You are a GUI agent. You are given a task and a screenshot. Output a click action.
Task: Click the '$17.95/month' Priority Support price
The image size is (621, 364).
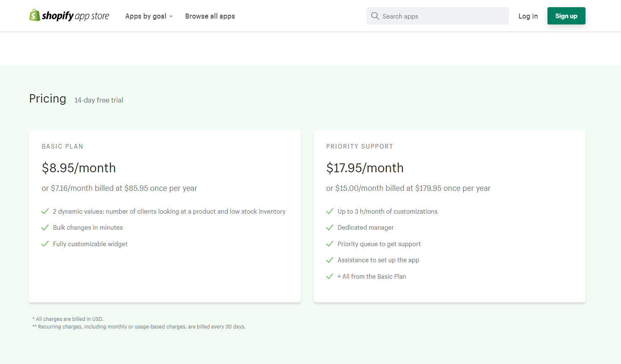click(365, 168)
